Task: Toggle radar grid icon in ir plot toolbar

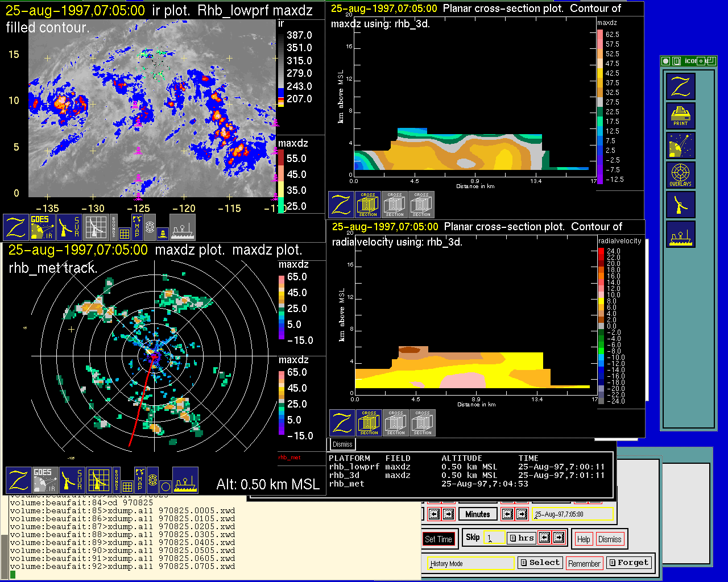Action: pyautogui.click(x=96, y=227)
